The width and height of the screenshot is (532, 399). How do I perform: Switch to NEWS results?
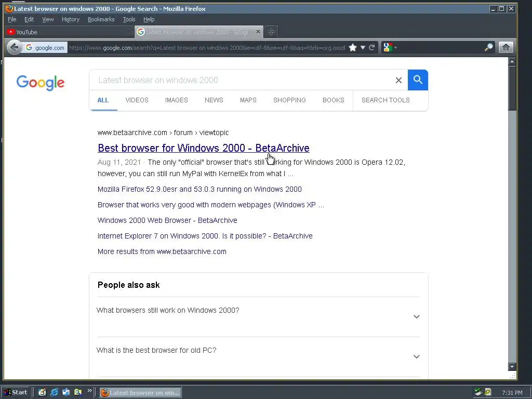coord(214,100)
